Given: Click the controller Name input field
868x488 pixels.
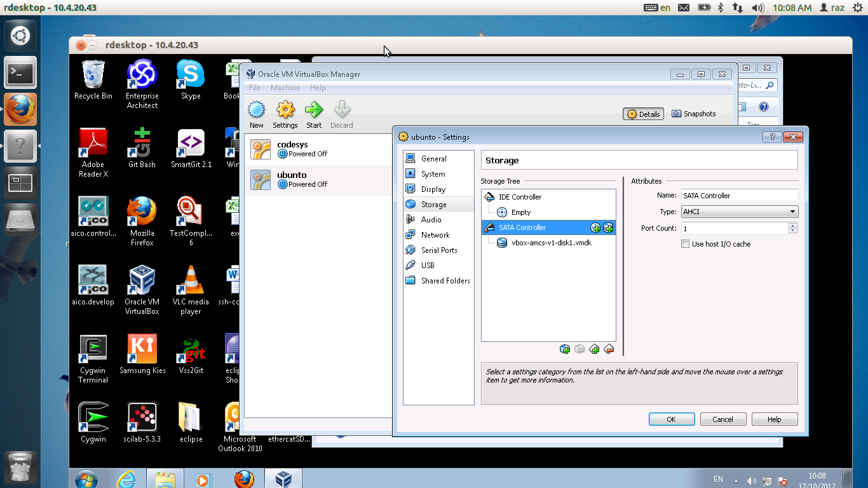Looking at the screenshot, I should [x=740, y=196].
